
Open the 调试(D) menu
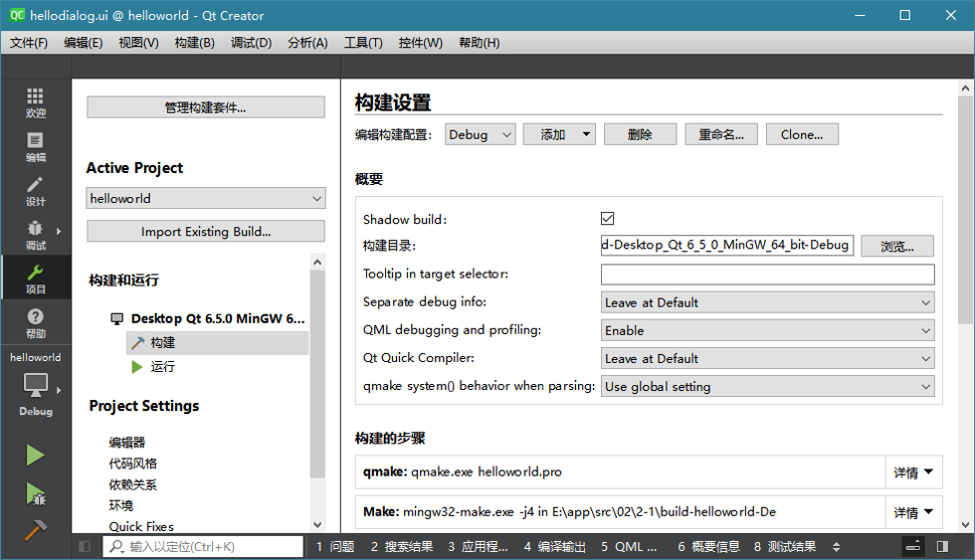251,42
